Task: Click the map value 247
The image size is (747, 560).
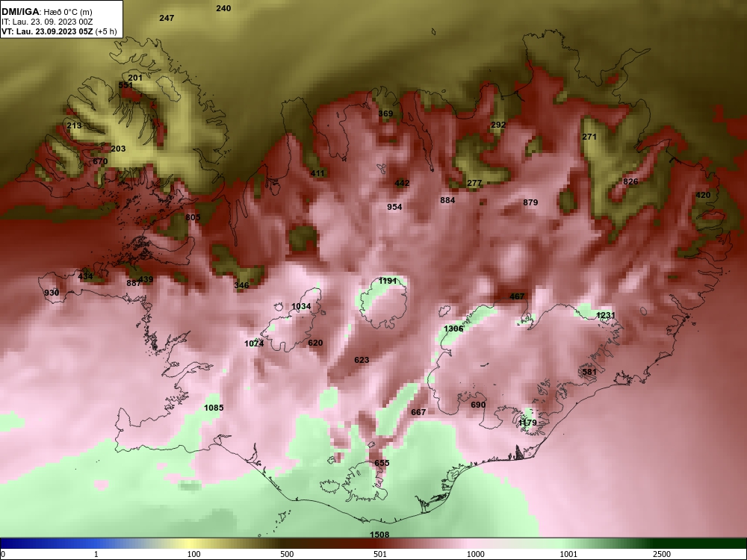Action: click(167, 18)
